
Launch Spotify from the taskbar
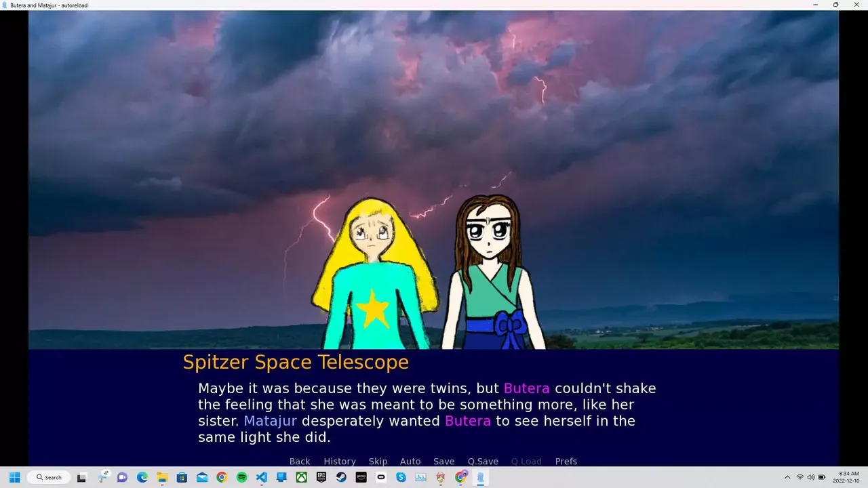pos(242,477)
